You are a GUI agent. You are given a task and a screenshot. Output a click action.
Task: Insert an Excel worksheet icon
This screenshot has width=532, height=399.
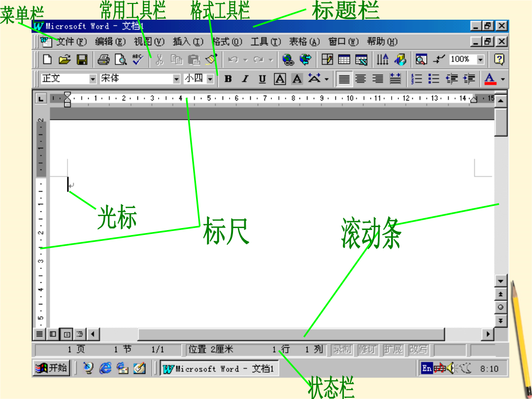pyautogui.click(x=362, y=60)
